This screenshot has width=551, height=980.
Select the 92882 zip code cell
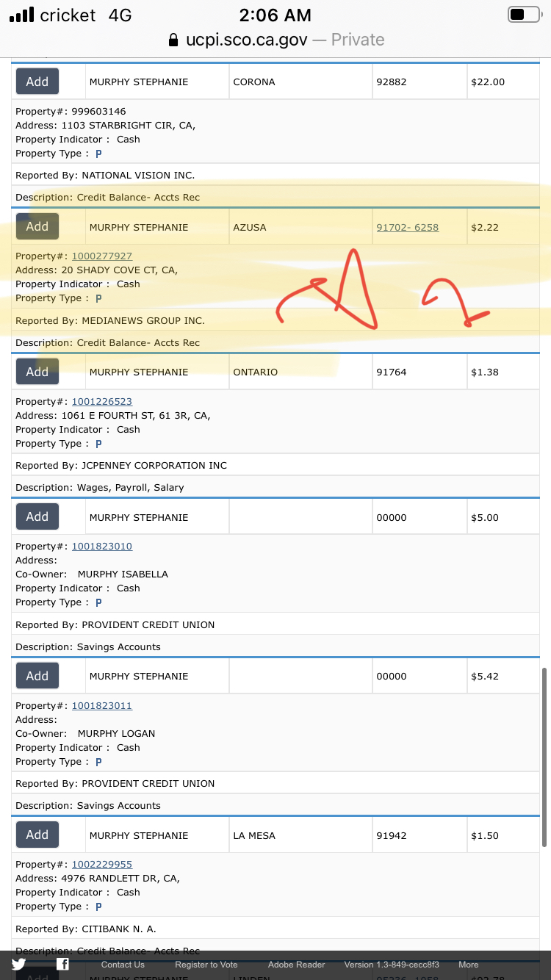[419, 82]
